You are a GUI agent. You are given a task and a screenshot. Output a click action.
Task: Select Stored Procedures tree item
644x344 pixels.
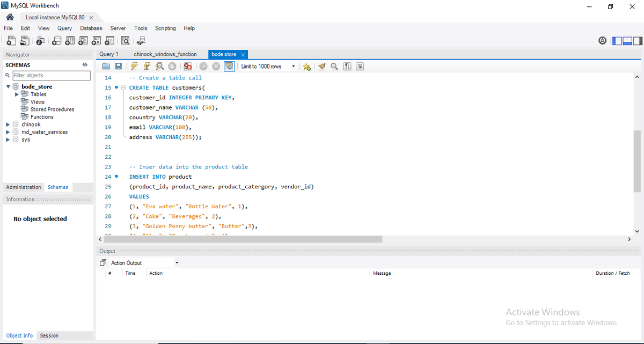click(52, 109)
